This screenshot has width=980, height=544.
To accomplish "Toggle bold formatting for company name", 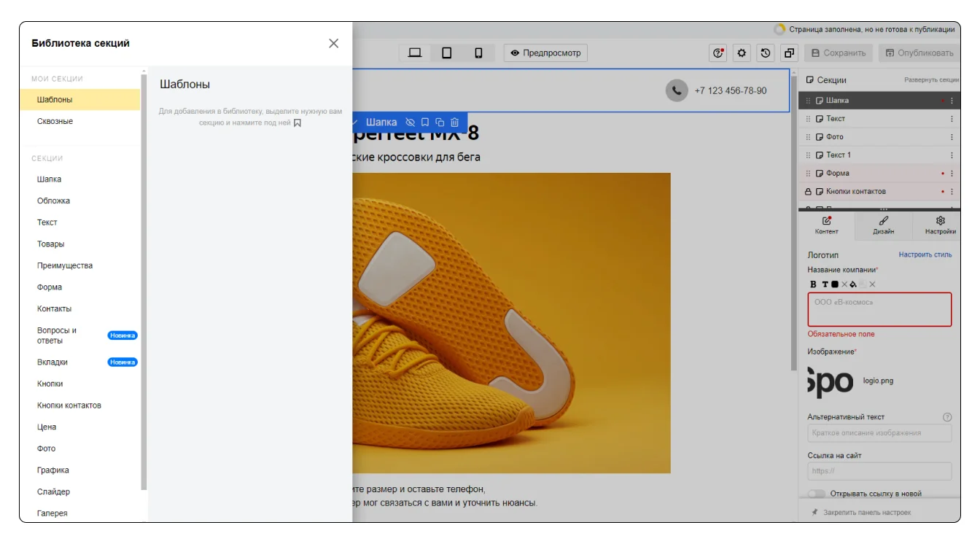I will point(813,284).
